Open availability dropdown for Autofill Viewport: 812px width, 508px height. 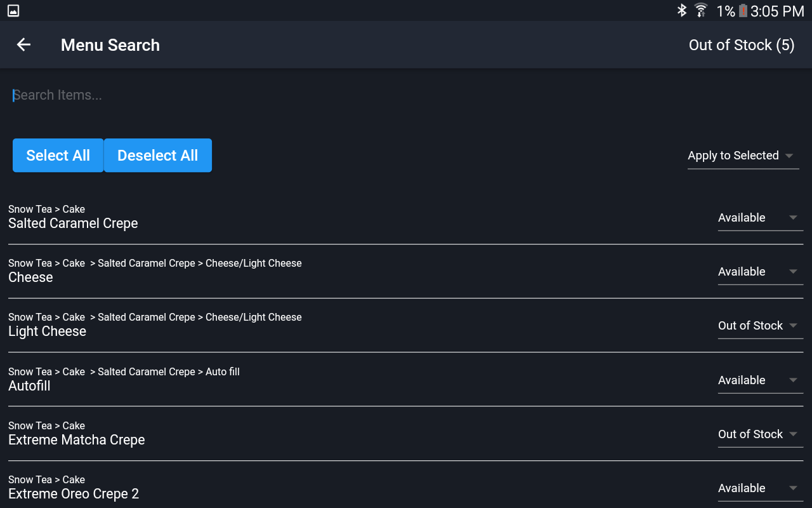pyautogui.click(x=760, y=380)
